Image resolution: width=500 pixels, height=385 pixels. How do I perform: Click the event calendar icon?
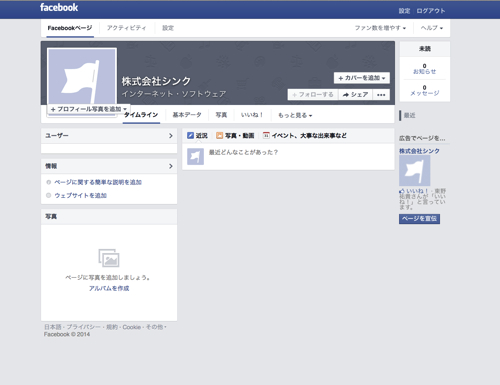(x=266, y=135)
